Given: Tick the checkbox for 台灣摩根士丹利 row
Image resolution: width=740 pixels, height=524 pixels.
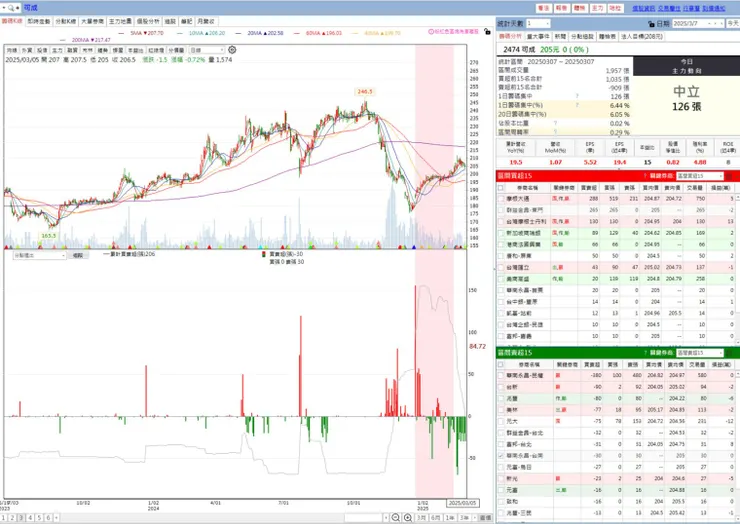Looking at the screenshot, I should pyautogui.click(x=501, y=221).
